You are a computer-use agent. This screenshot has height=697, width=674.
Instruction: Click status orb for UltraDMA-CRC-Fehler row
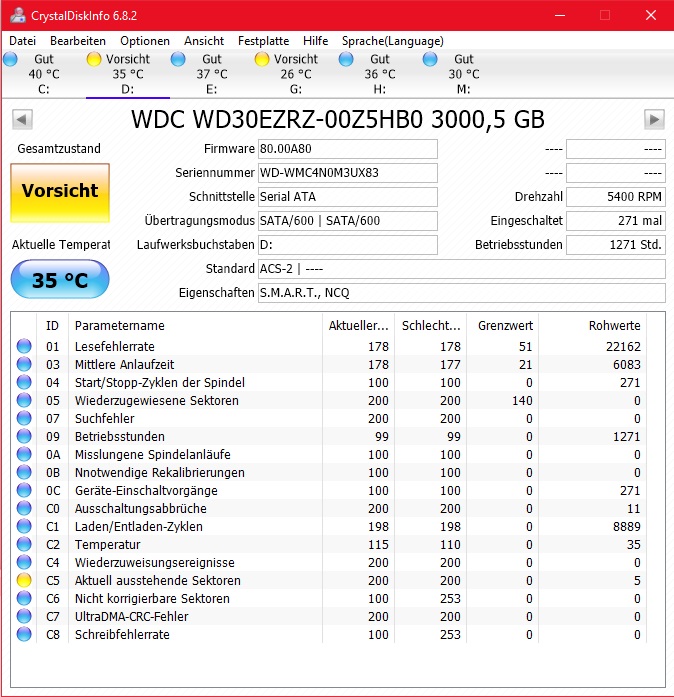click(x=24, y=617)
